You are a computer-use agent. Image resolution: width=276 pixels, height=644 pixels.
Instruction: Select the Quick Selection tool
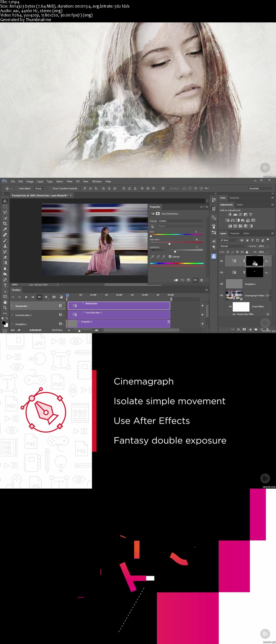[5, 218]
